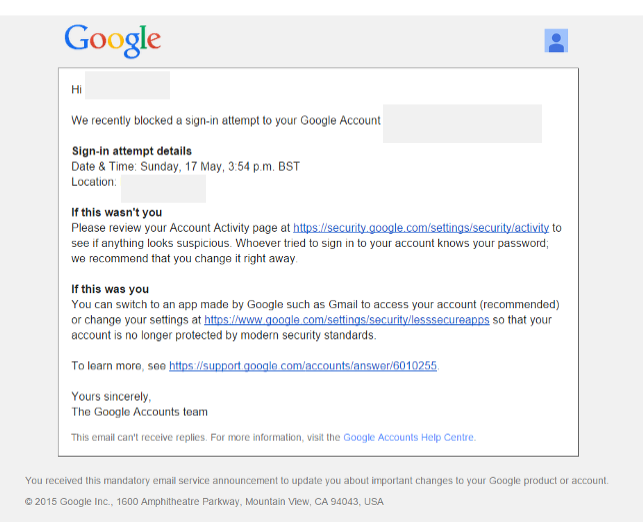This screenshot has width=643, height=522.
Task: Click the 'Sign-in attempt details' heading
Action: [131, 151]
